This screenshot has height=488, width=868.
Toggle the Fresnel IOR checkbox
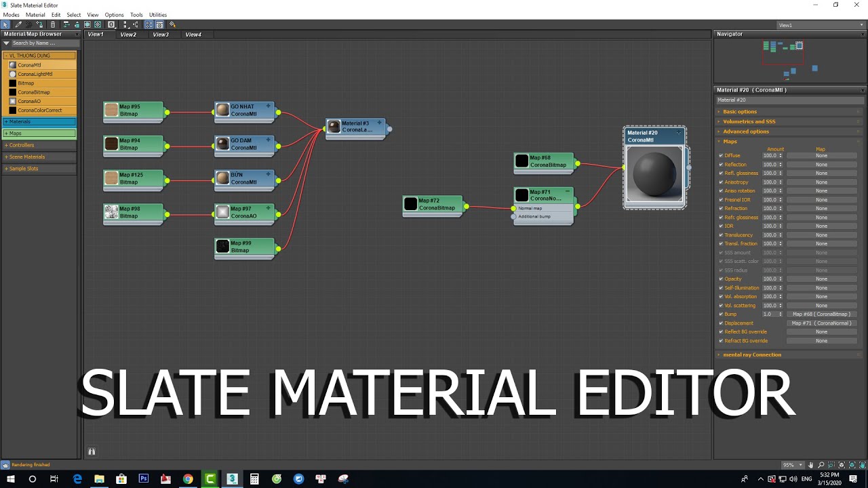pos(721,200)
